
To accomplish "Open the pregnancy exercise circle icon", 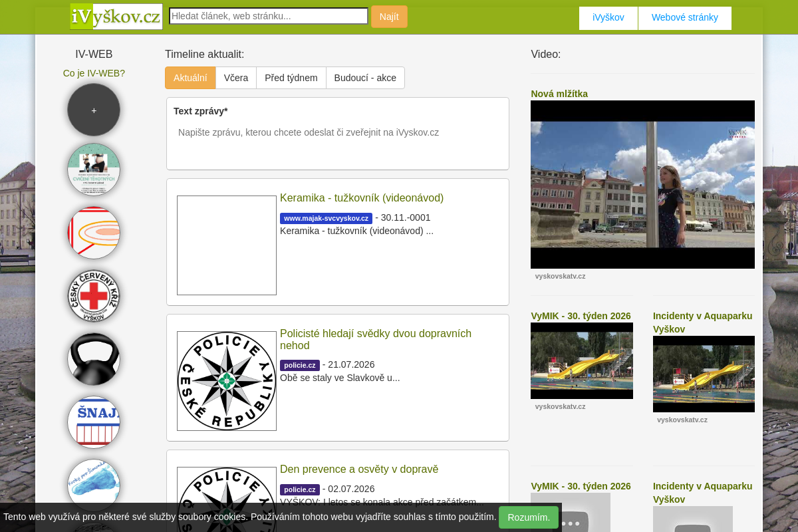I will click(x=94, y=170).
